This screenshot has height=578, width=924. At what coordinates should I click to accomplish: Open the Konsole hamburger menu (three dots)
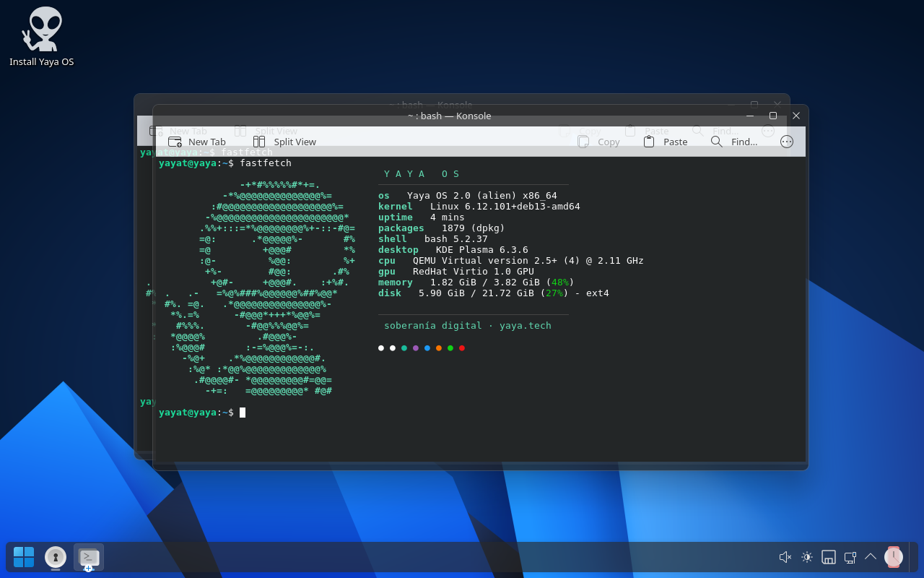[x=787, y=142]
